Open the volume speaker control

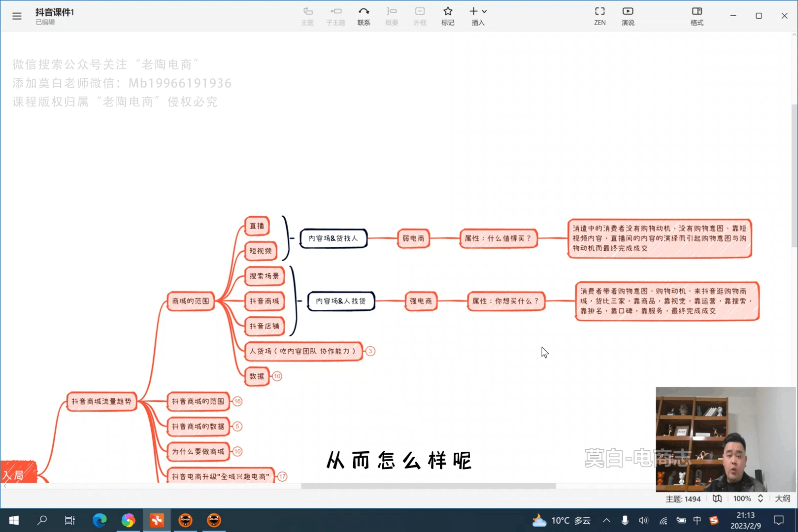pyautogui.click(x=643, y=520)
